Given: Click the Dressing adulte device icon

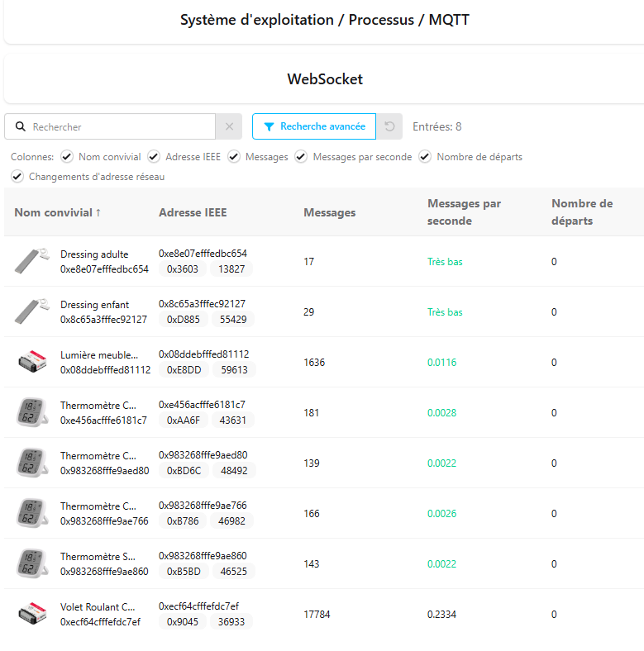Looking at the screenshot, I should pos(32,262).
